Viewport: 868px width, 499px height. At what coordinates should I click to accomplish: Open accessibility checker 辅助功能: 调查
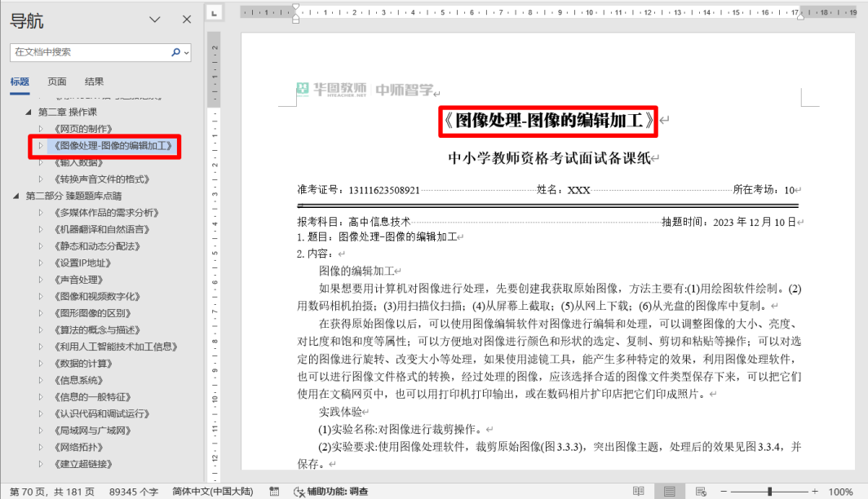coord(330,492)
